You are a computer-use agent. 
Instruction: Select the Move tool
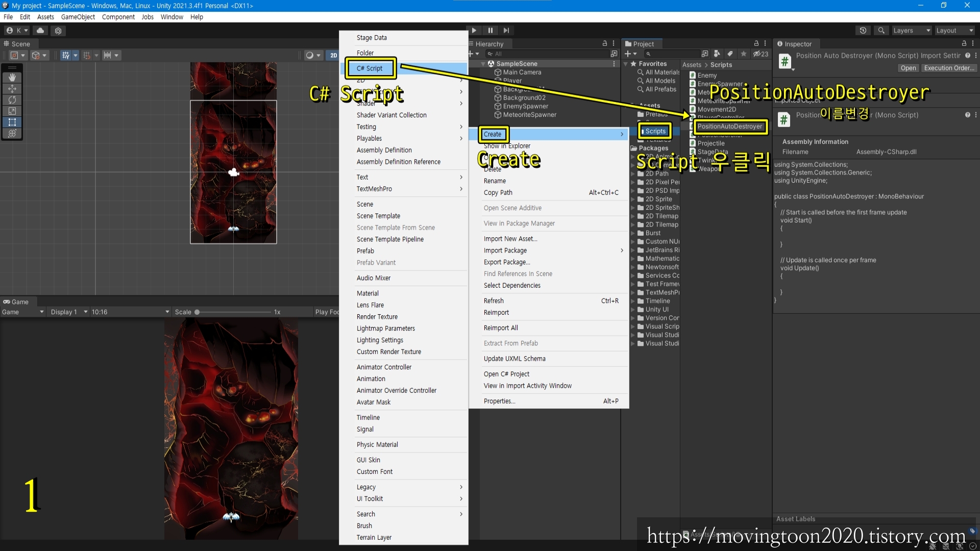click(x=12, y=89)
